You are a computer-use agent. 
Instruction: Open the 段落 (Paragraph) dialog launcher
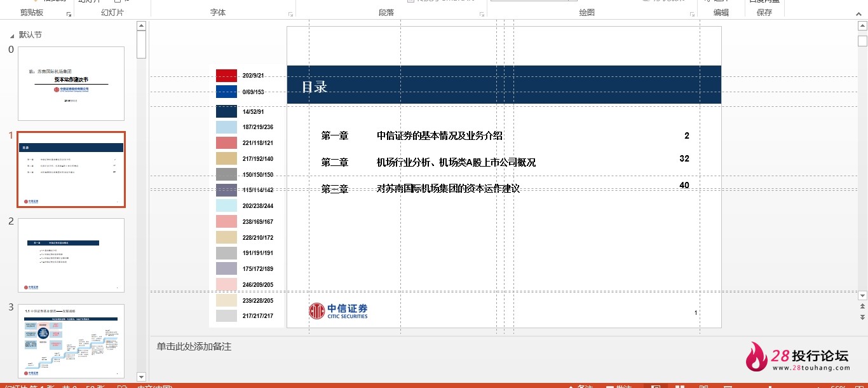point(482,13)
